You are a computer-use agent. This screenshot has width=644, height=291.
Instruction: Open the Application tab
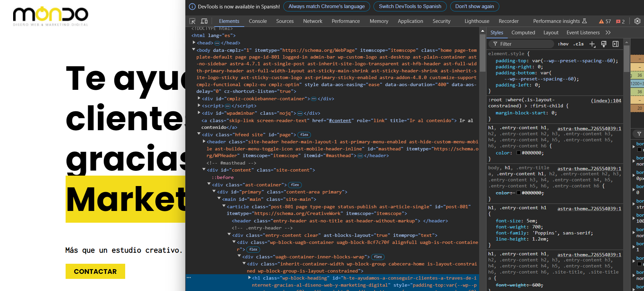click(410, 21)
